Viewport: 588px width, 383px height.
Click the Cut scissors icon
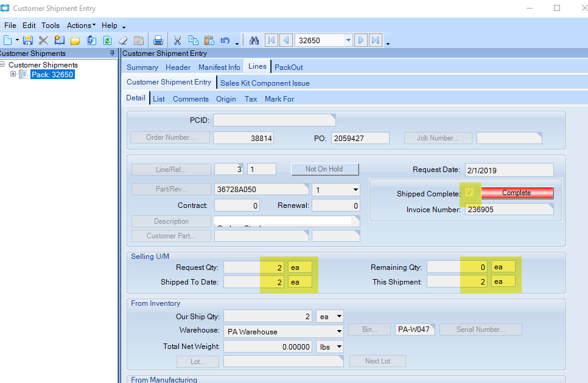click(177, 41)
